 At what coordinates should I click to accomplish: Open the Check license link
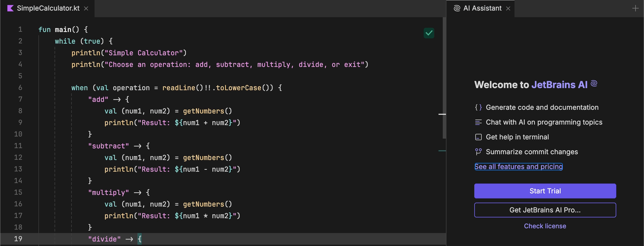click(x=545, y=226)
